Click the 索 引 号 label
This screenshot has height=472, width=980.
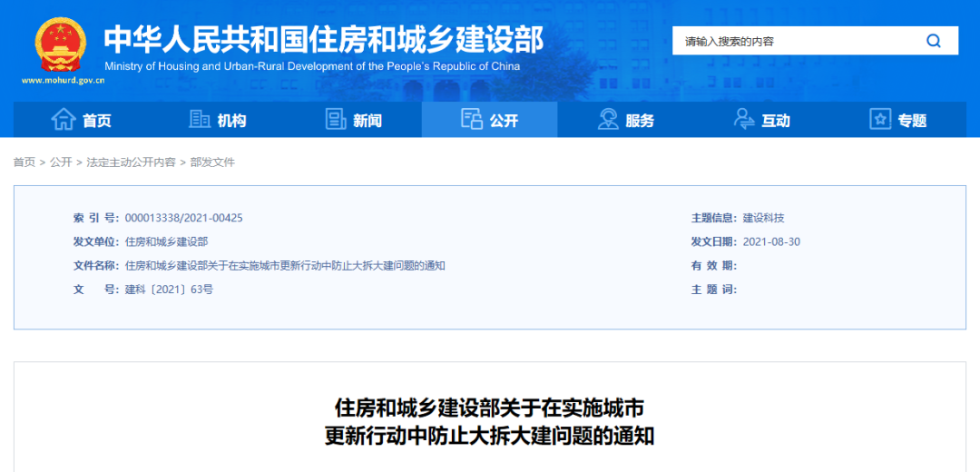(96, 218)
